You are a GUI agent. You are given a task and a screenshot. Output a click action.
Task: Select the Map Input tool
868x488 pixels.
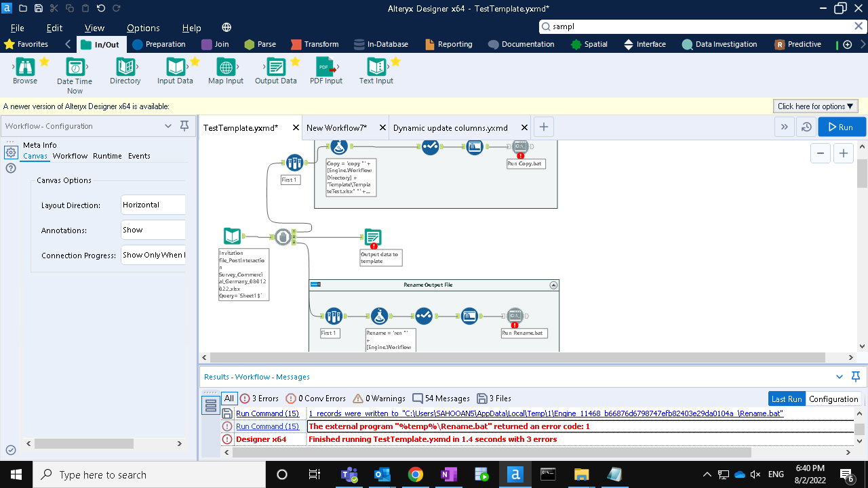[x=225, y=68]
